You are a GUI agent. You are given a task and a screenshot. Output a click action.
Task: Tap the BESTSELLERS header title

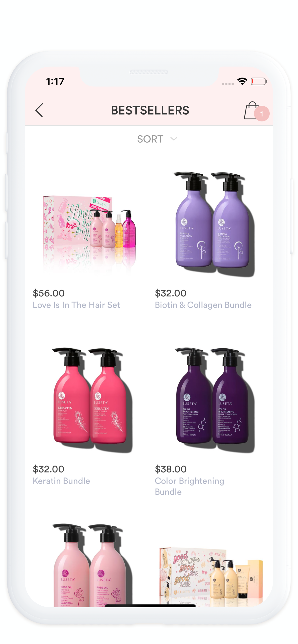point(150,110)
